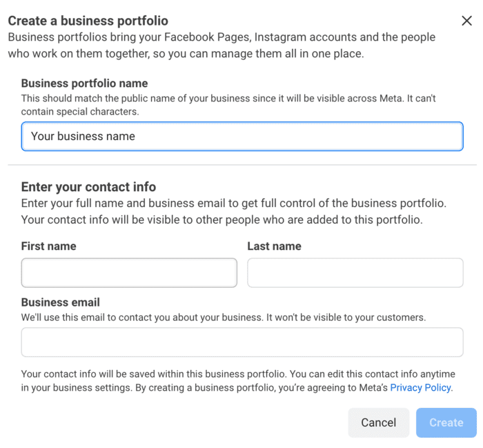Image resolution: width=483 pixels, height=448 pixels.
Task: Click the intro text about Facebook Pages
Action: pyautogui.click(x=221, y=44)
